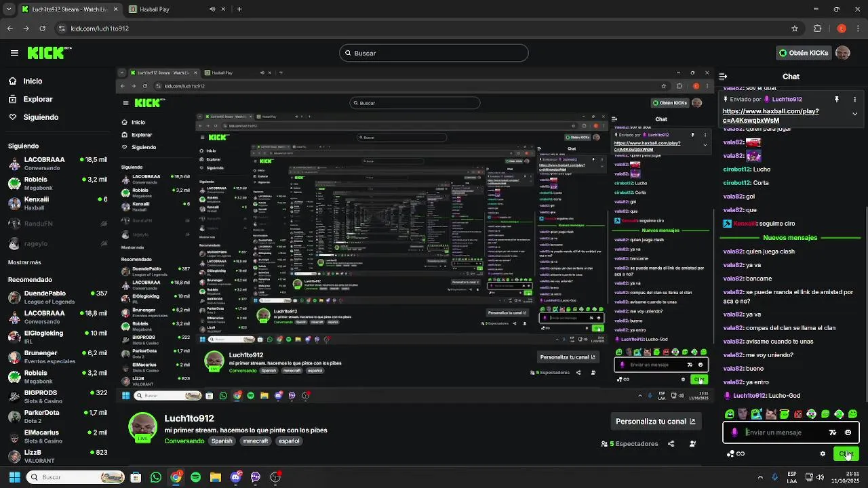Insert the angry red emote
868x488 pixels.
coord(798,414)
